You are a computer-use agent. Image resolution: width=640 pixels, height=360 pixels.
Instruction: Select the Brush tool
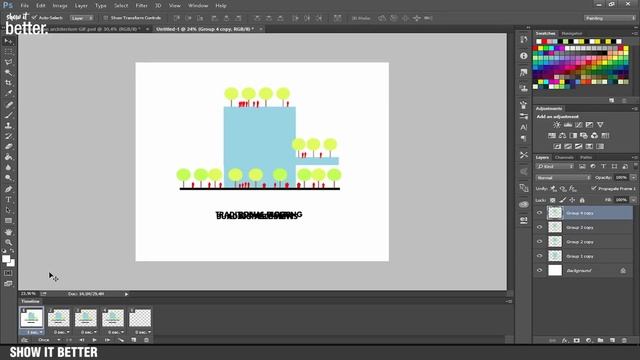click(x=8, y=115)
